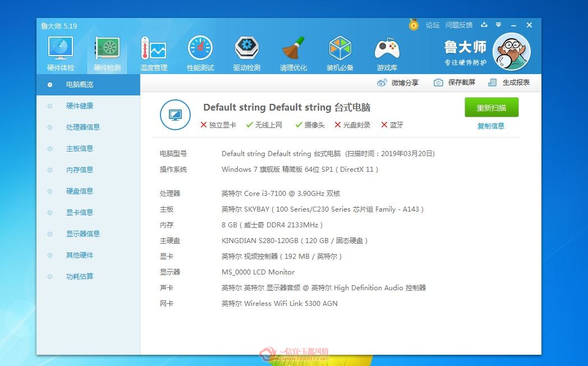The width and height of the screenshot is (588, 366).
Task: Open 功耗估算 sidebar item
Action: coord(88,277)
